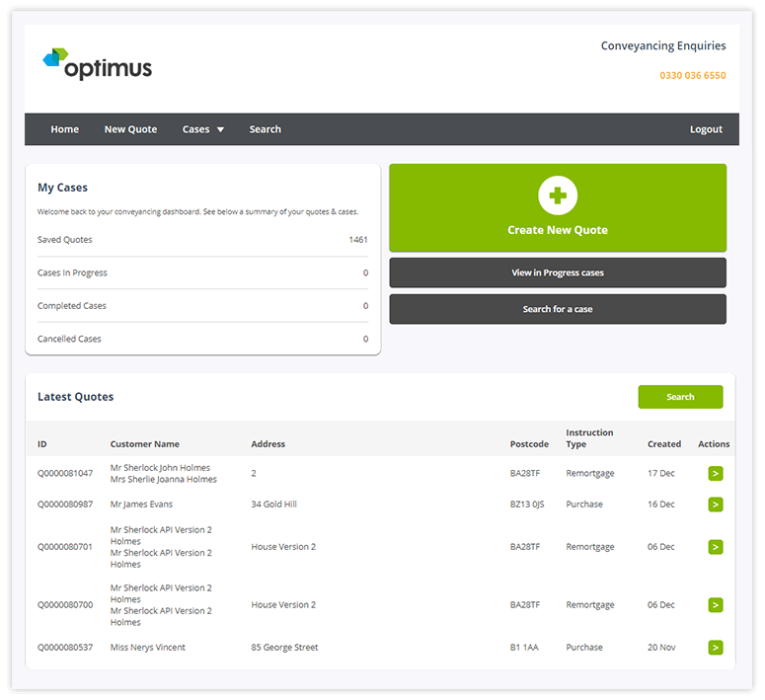Click quote ID Q0000081047
765x700 pixels.
click(x=65, y=473)
